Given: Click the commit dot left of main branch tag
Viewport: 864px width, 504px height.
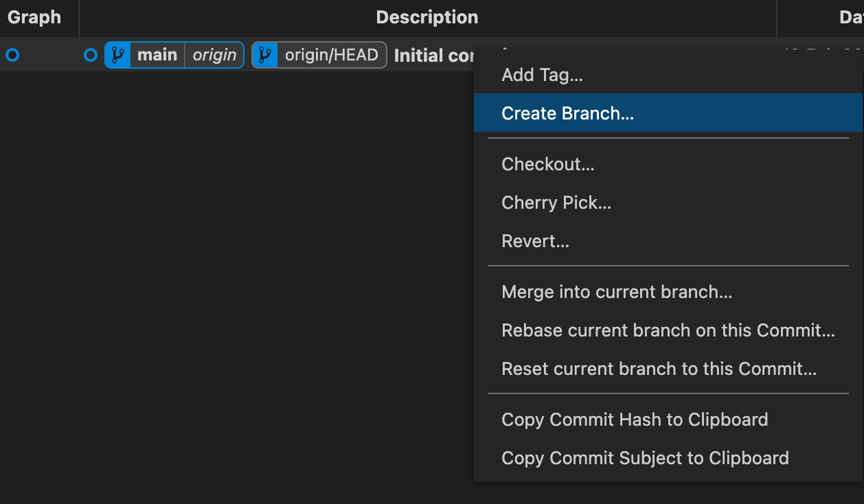Looking at the screenshot, I should click(91, 55).
